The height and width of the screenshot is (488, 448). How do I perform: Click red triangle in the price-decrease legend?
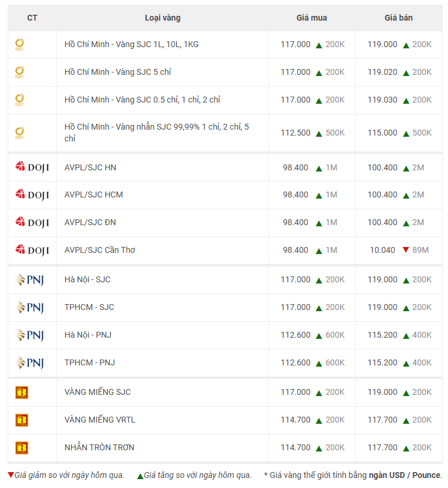tap(11, 475)
